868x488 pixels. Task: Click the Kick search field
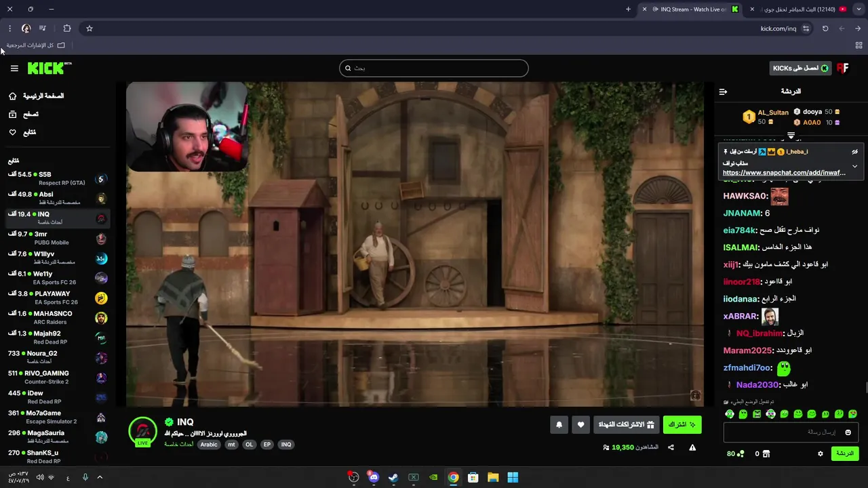(x=434, y=68)
